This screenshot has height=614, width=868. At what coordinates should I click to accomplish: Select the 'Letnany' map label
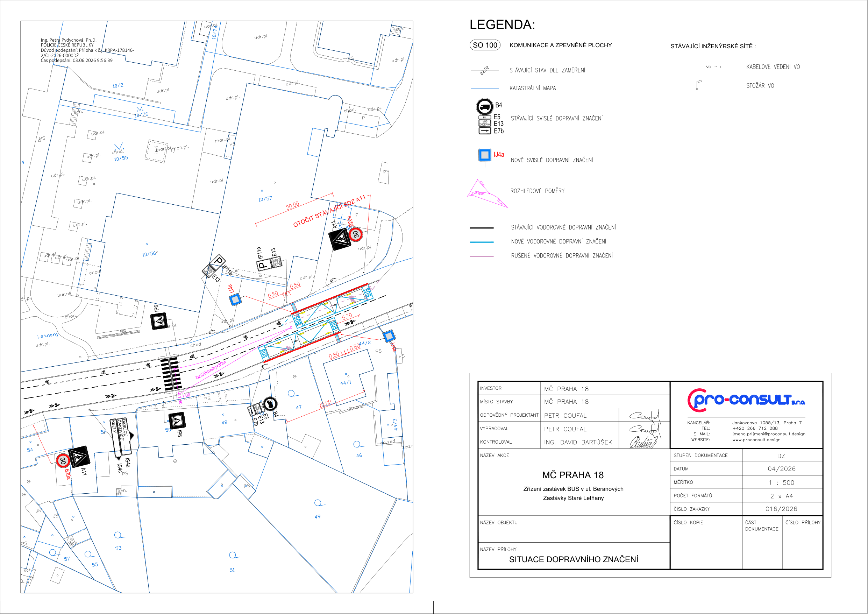[48, 335]
